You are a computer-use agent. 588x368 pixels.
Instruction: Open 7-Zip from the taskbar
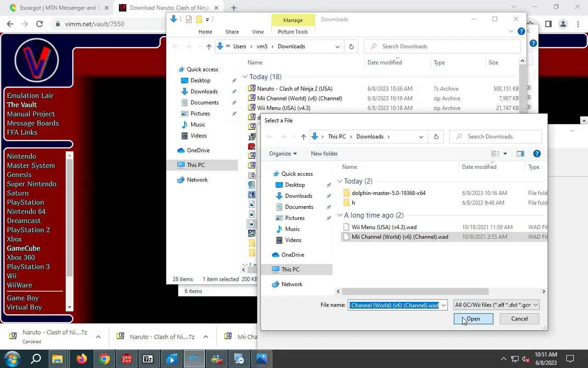coord(148,359)
